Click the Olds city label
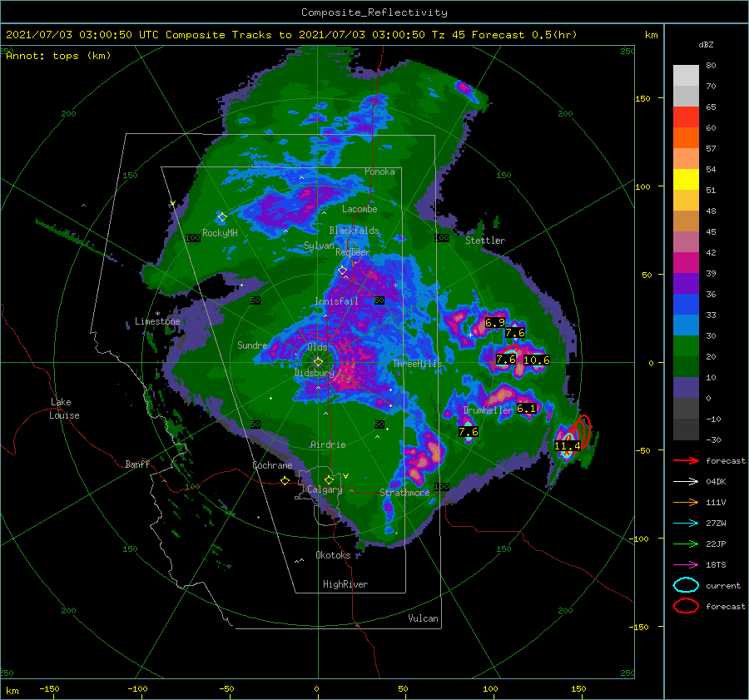This screenshot has height=700, width=749. (317, 347)
